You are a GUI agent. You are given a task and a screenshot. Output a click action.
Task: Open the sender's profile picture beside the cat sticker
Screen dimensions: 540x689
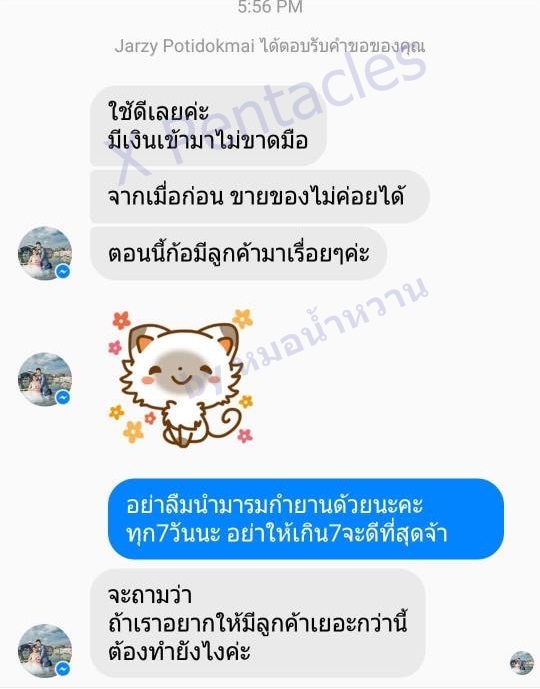45,379
